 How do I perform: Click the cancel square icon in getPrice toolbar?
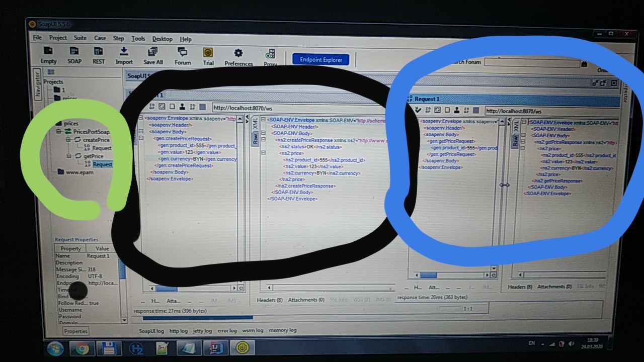pos(475,110)
